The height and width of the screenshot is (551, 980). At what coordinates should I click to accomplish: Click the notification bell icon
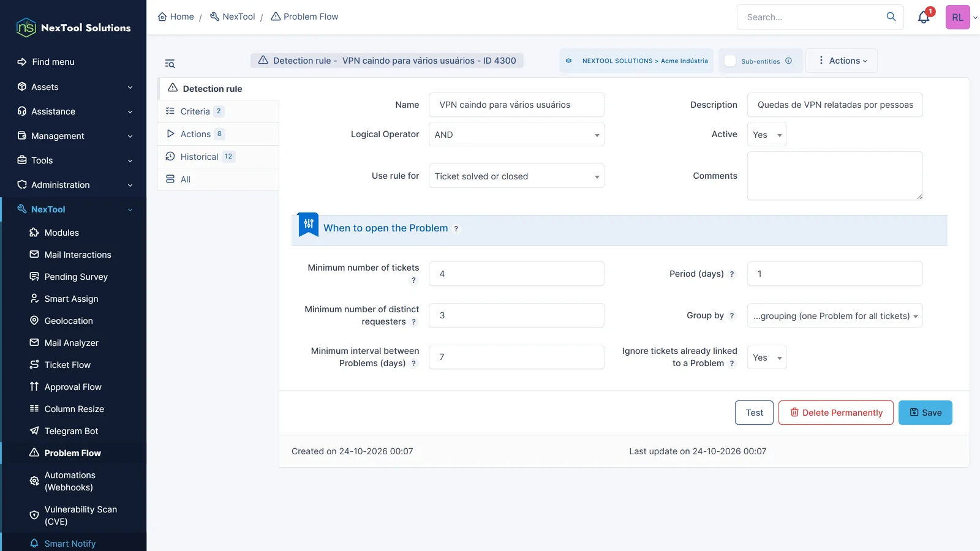pyautogui.click(x=924, y=17)
